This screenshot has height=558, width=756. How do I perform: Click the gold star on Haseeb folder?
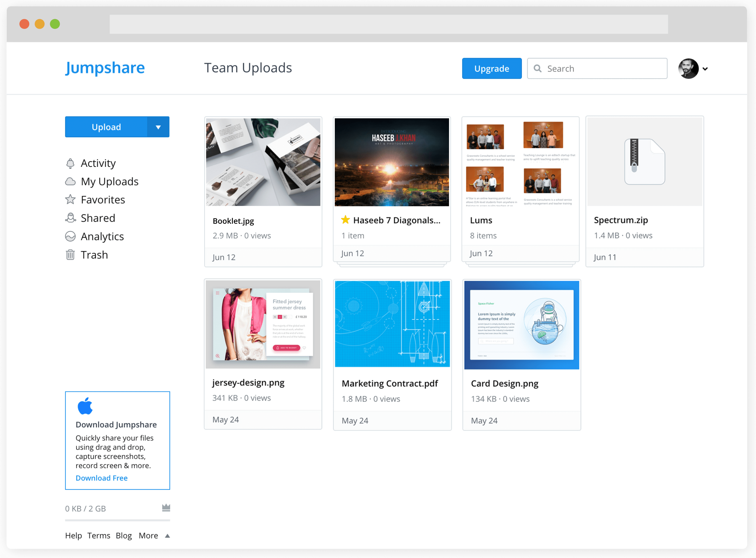(346, 220)
